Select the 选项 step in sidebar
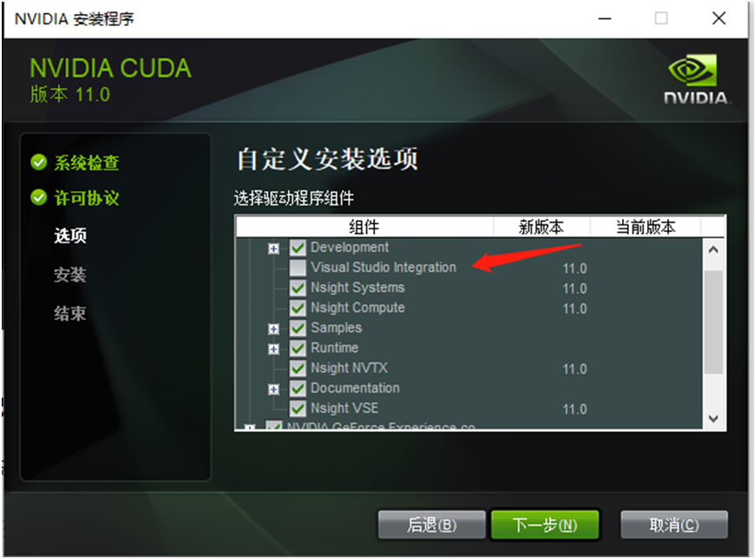 click(70, 236)
